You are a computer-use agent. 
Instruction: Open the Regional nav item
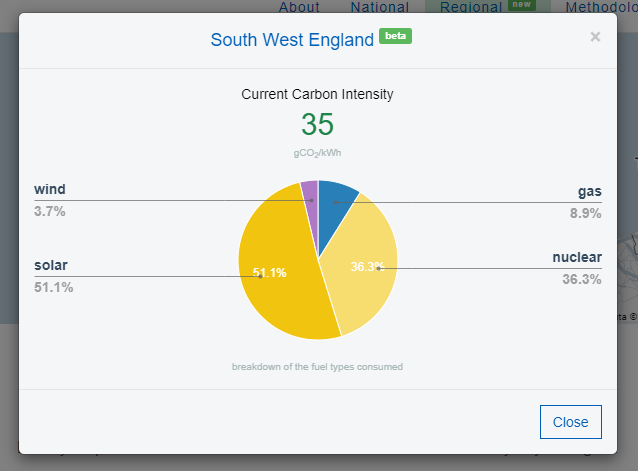pyautogui.click(x=471, y=7)
